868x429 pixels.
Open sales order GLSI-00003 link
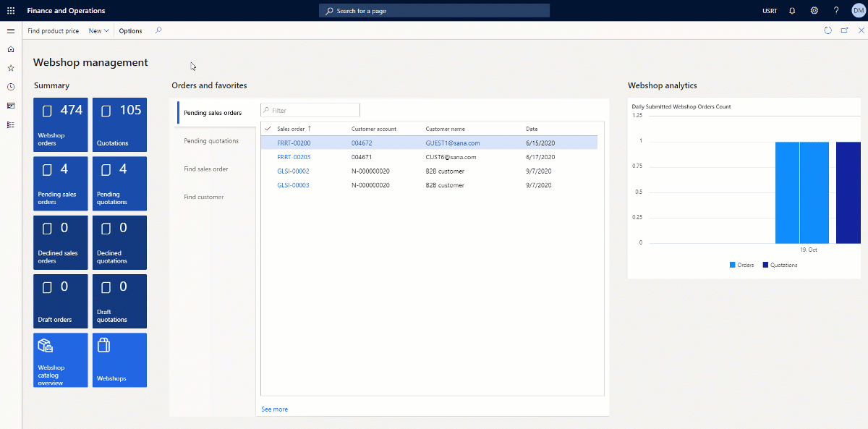[293, 185]
